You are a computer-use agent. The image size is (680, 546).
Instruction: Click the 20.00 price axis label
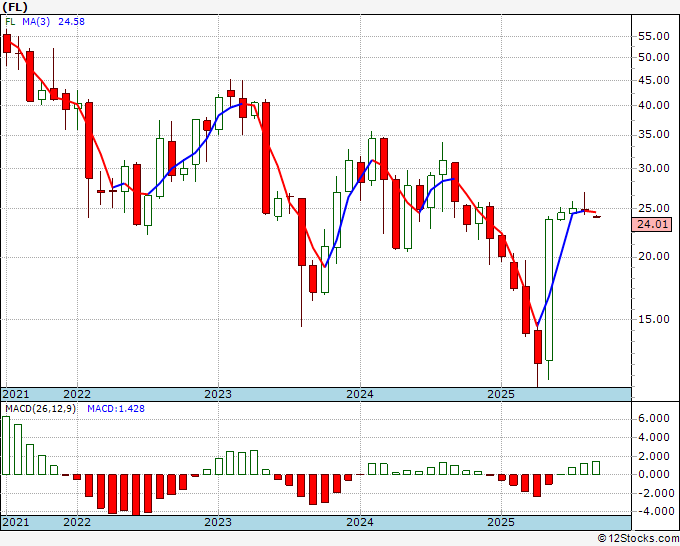tap(654, 256)
